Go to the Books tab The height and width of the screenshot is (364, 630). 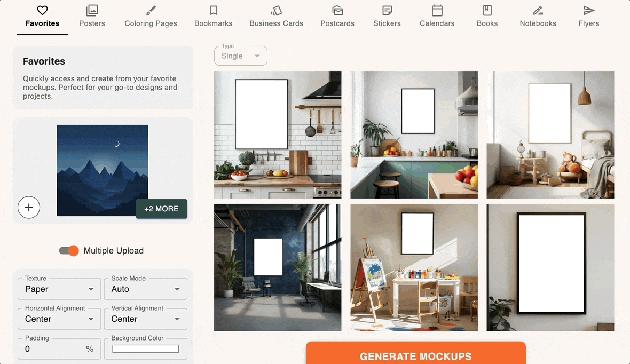coord(487,17)
